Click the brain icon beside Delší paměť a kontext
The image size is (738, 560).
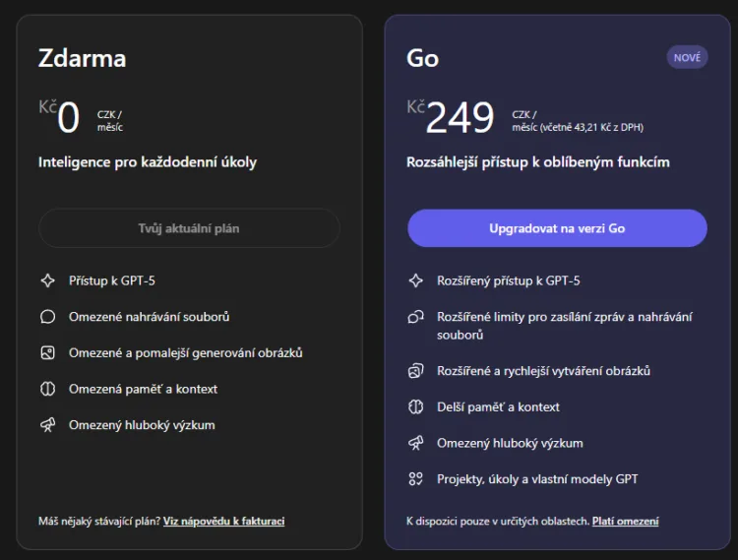[x=415, y=407]
